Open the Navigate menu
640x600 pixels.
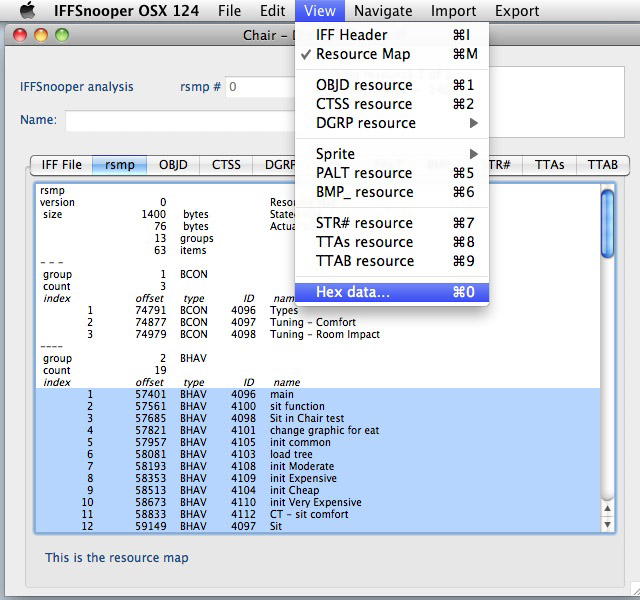point(383,11)
